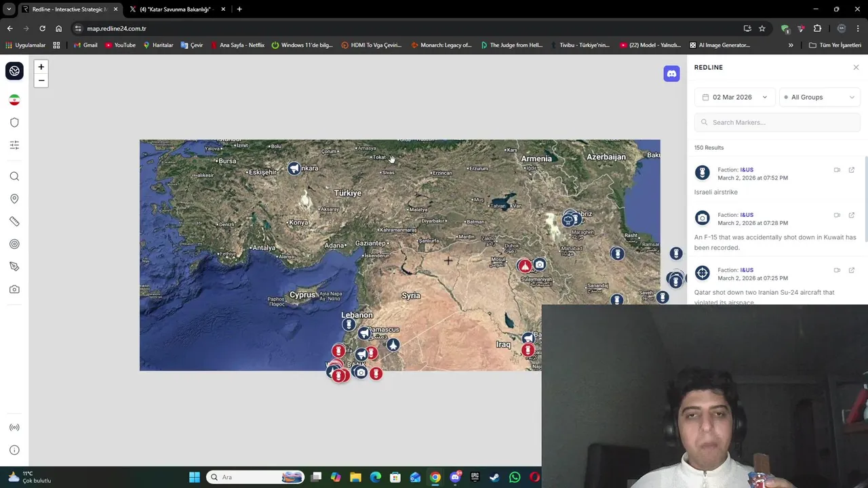
Task: Open the 02 Mar 2026 date dropdown
Action: 735,97
